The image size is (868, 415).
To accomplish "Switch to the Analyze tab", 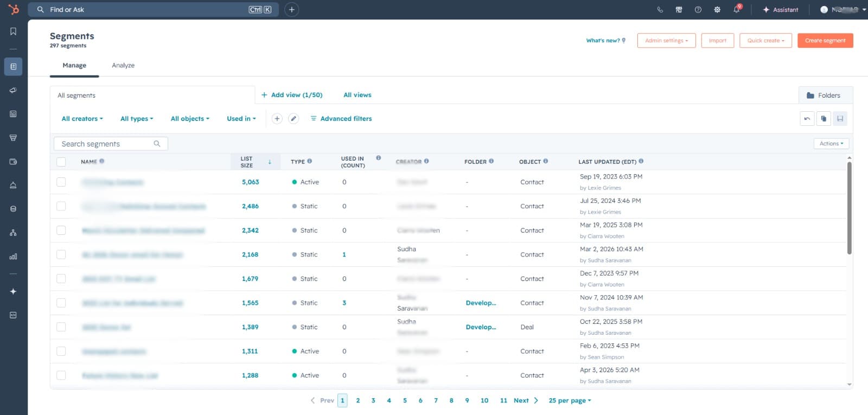I will point(123,65).
